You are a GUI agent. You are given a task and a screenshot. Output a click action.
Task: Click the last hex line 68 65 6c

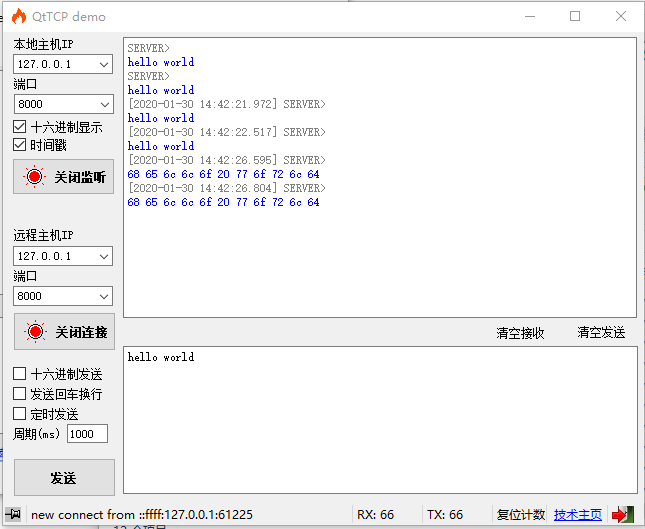click(223, 202)
